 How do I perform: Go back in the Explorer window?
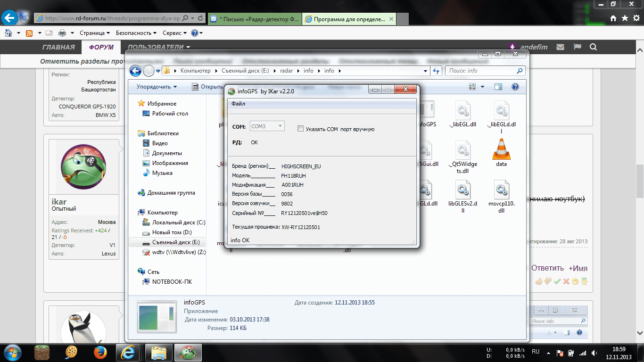click(x=135, y=71)
